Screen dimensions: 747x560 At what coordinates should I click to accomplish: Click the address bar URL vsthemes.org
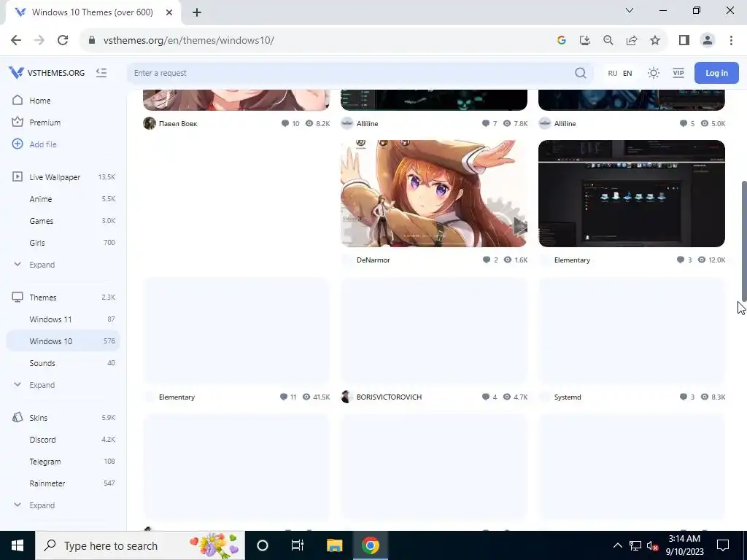click(x=188, y=40)
